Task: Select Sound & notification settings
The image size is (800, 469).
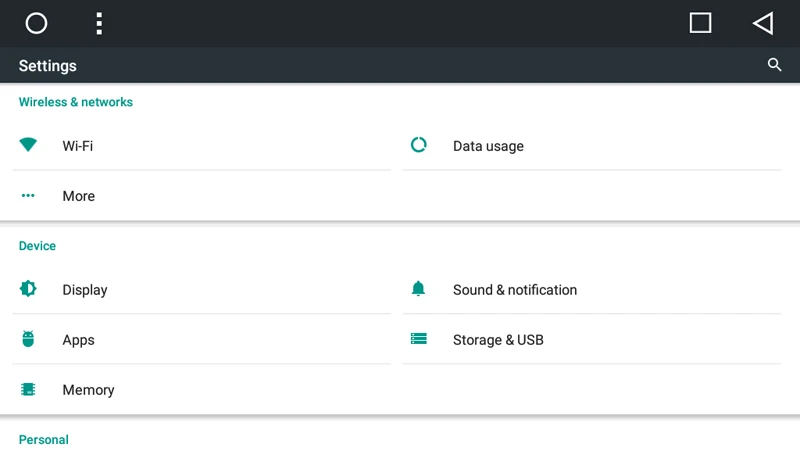Action: click(x=592, y=290)
